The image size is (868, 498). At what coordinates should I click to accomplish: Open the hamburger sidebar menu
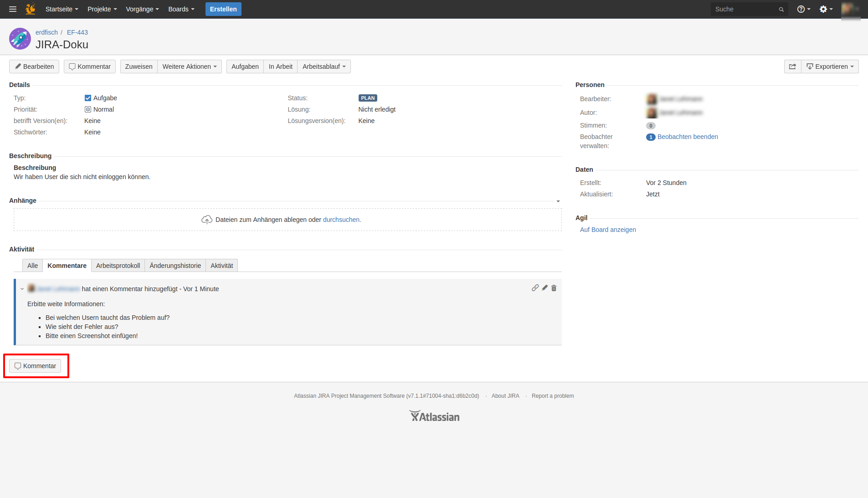click(x=13, y=9)
